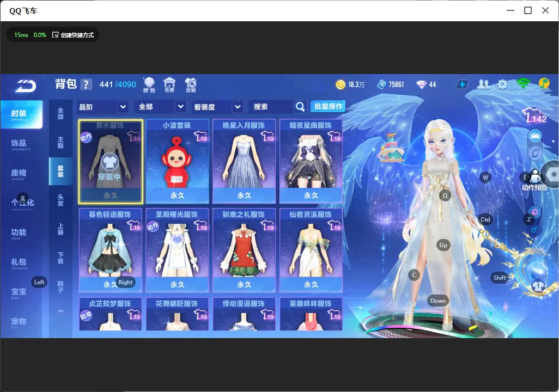
Task: Open the 定制 customization icon
Action: 191,85
